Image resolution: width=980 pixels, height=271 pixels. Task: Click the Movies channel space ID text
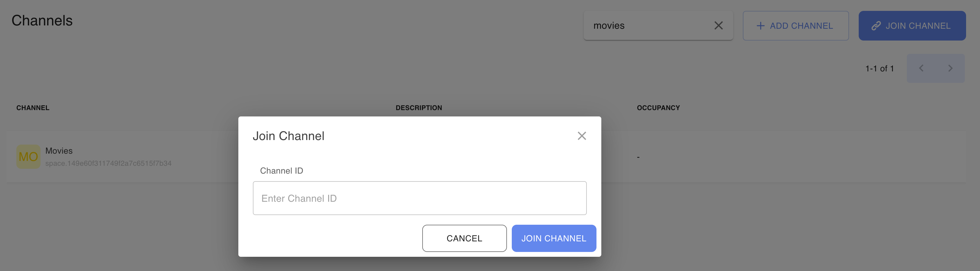108,163
